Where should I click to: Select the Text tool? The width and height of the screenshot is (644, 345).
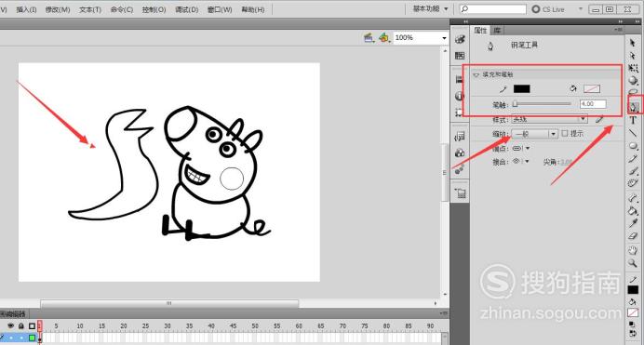633,120
